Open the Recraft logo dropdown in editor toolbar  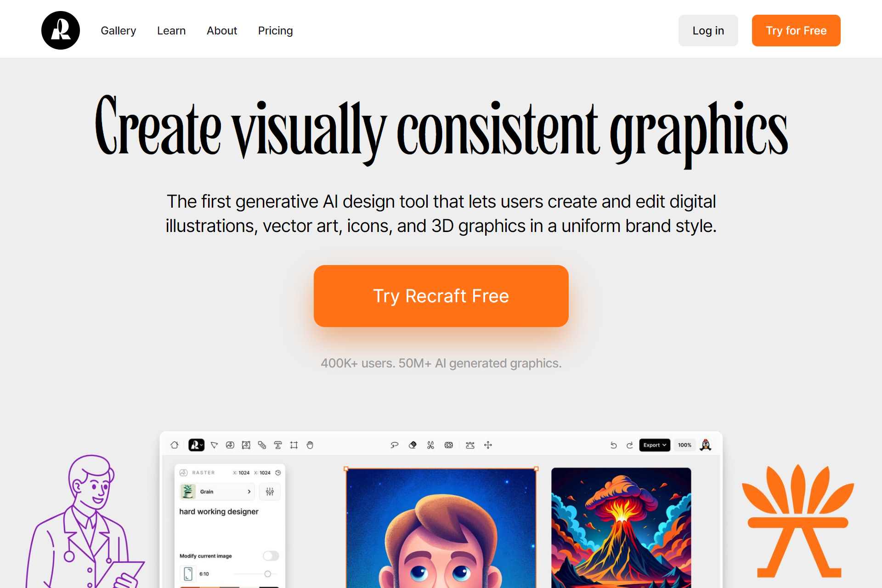click(x=196, y=445)
